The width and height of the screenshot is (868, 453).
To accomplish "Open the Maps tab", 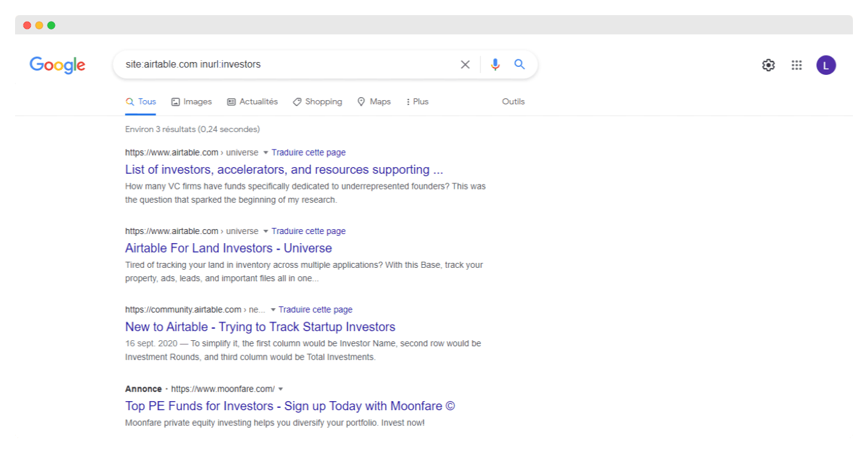I will pos(374,102).
